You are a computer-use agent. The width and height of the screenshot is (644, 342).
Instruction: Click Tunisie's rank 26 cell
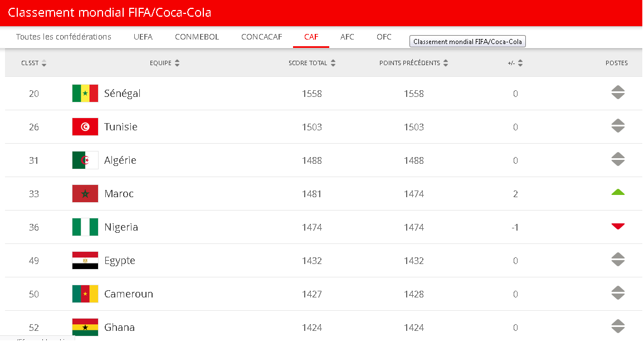33,127
